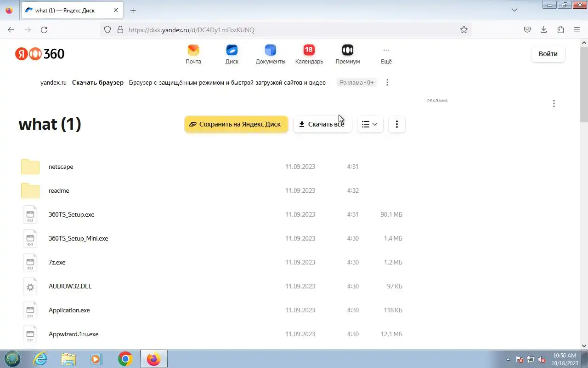Click the 90,1 МБ size value

tap(391, 214)
